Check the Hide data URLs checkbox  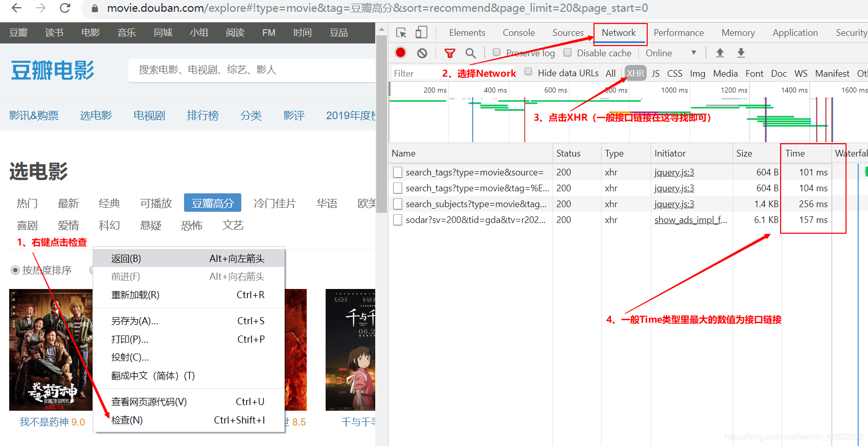click(528, 72)
